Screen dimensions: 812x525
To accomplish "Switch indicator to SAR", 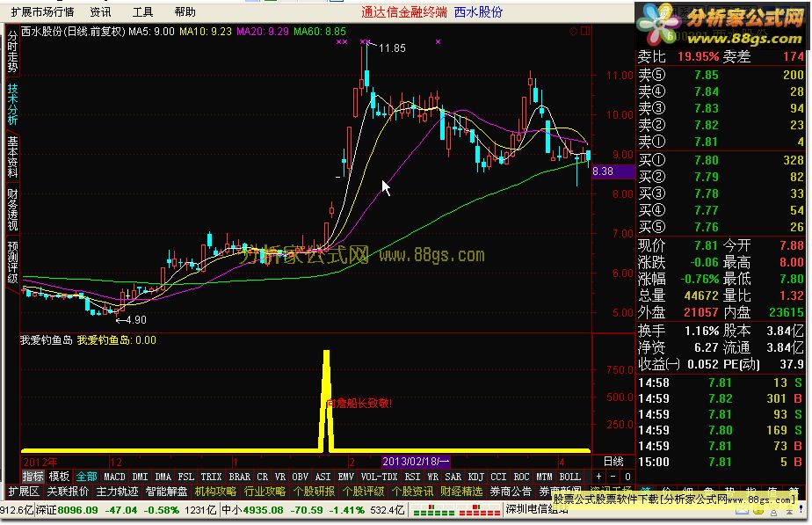I will [x=453, y=477].
